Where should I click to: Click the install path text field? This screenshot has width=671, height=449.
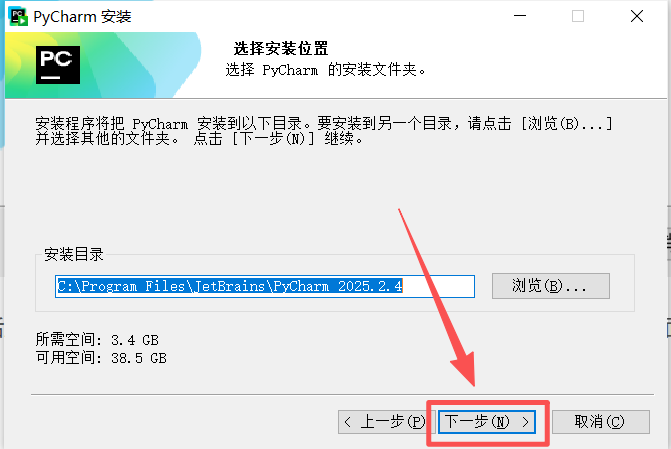point(265,286)
